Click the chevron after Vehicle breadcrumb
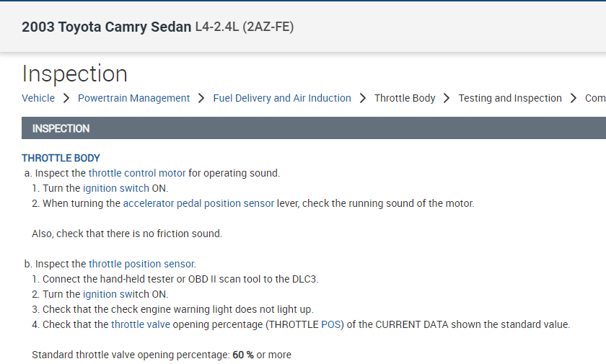The height and width of the screenshot is (364, 606). click(66, 98)
